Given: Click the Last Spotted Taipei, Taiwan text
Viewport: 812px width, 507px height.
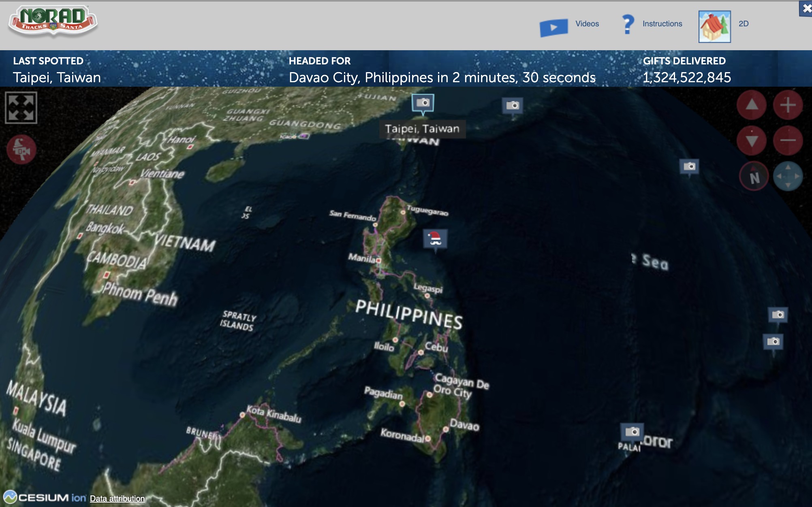Looking at the screenshot, I should click(57, 77).
